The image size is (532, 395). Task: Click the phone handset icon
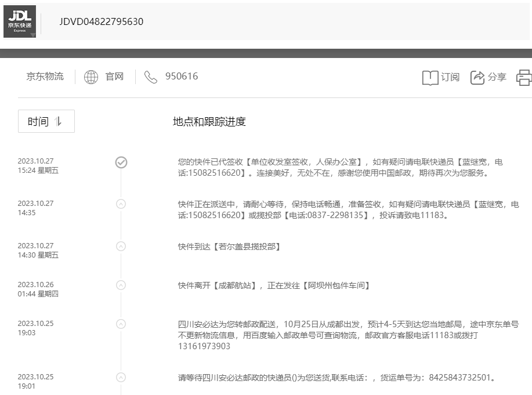coord(151,77)
